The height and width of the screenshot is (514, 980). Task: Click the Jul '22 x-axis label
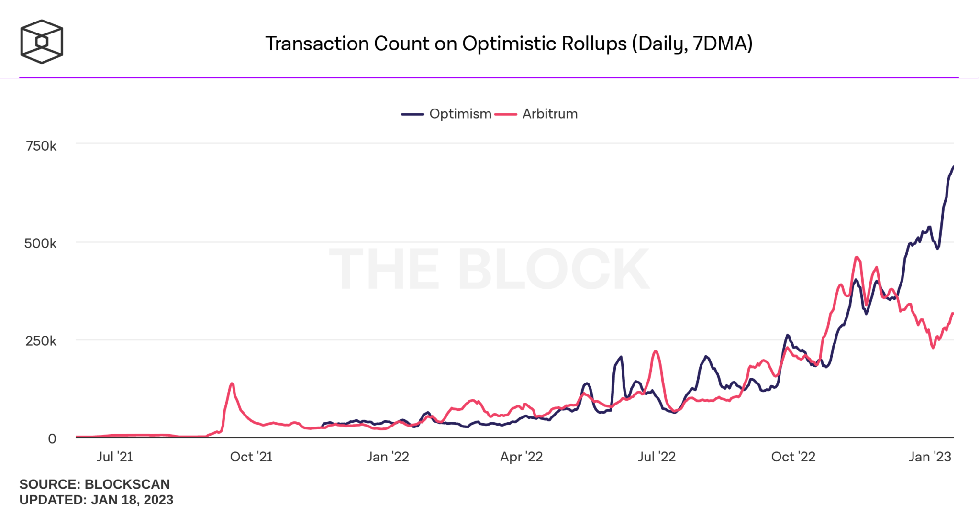click(x=656, y=457)
